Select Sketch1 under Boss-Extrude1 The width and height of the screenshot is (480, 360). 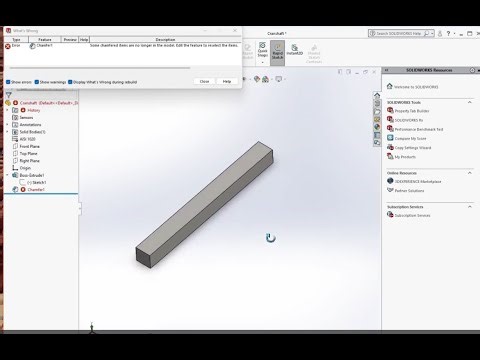coord(37,182)
